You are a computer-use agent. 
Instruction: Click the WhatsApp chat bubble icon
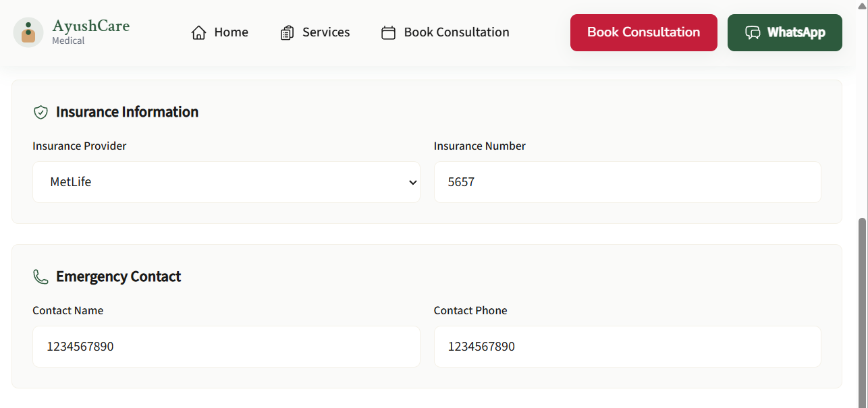click(x=753, y=32)
